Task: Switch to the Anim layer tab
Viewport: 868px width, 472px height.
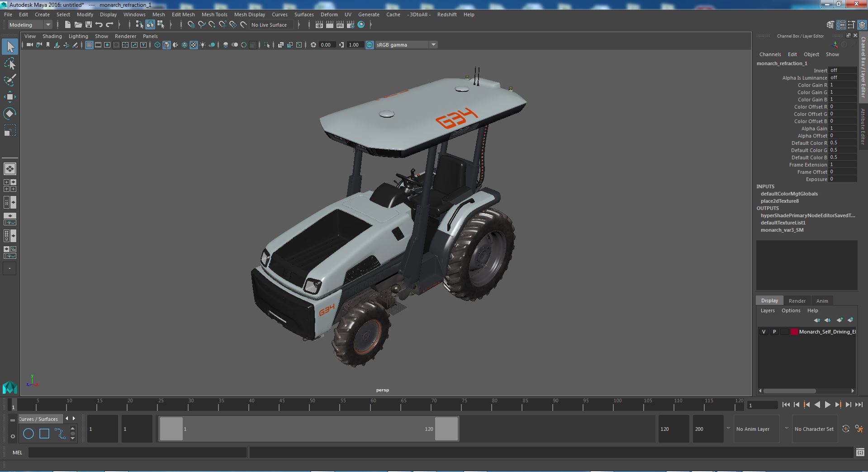Action: click(x=822, y=301)
